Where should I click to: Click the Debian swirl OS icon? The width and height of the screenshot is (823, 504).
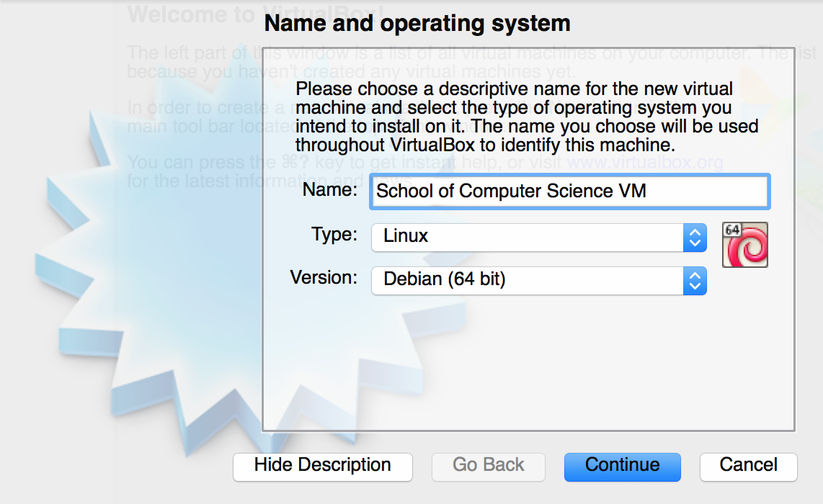(748, 249)
